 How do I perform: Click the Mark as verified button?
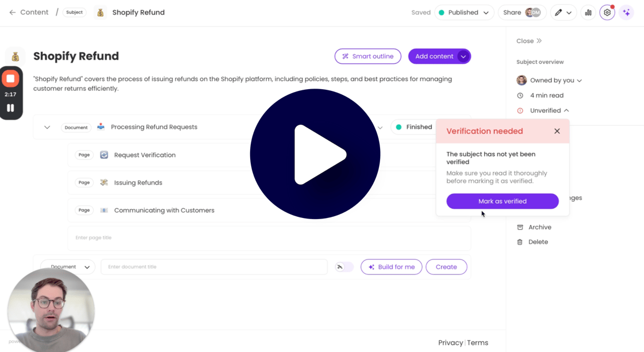click(x=502, y=201)
